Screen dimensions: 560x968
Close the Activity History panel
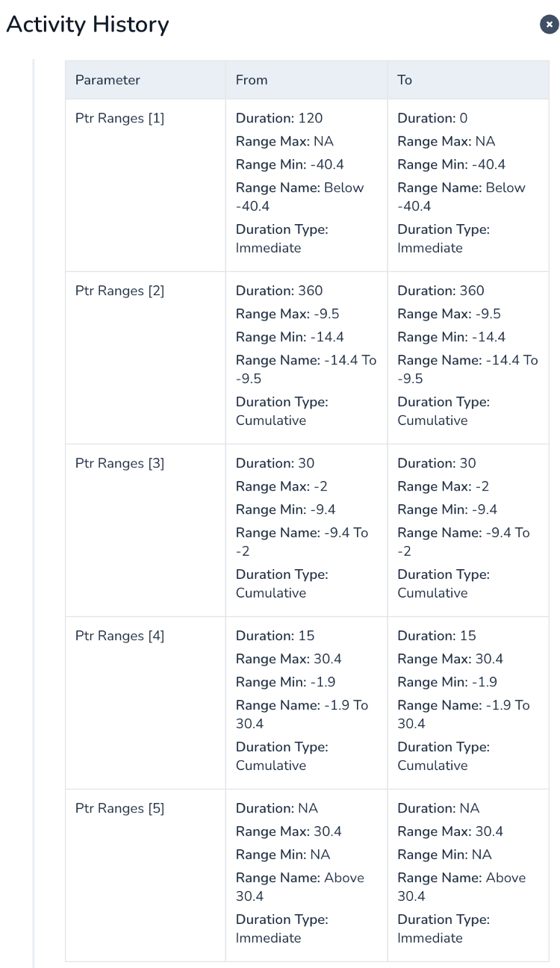point(549,25)
